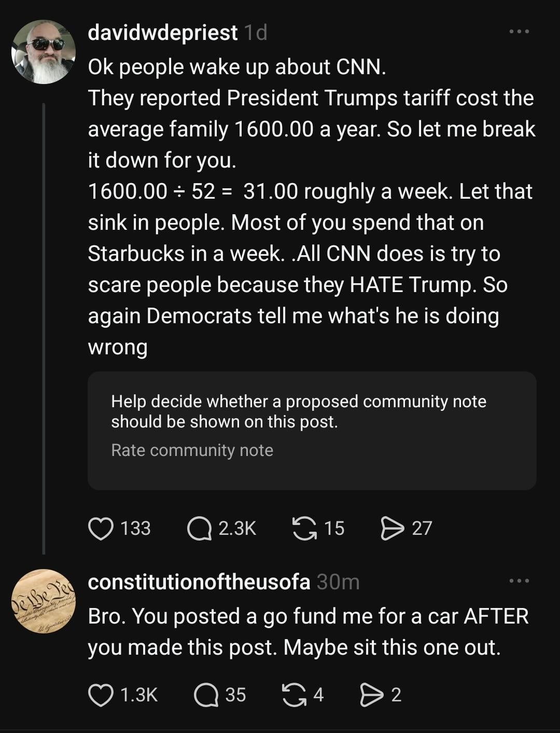This screenshot has height=733, width=560.
Task: Like davidwdepriest's post with heart icon
Action: [x=101, y=529]
